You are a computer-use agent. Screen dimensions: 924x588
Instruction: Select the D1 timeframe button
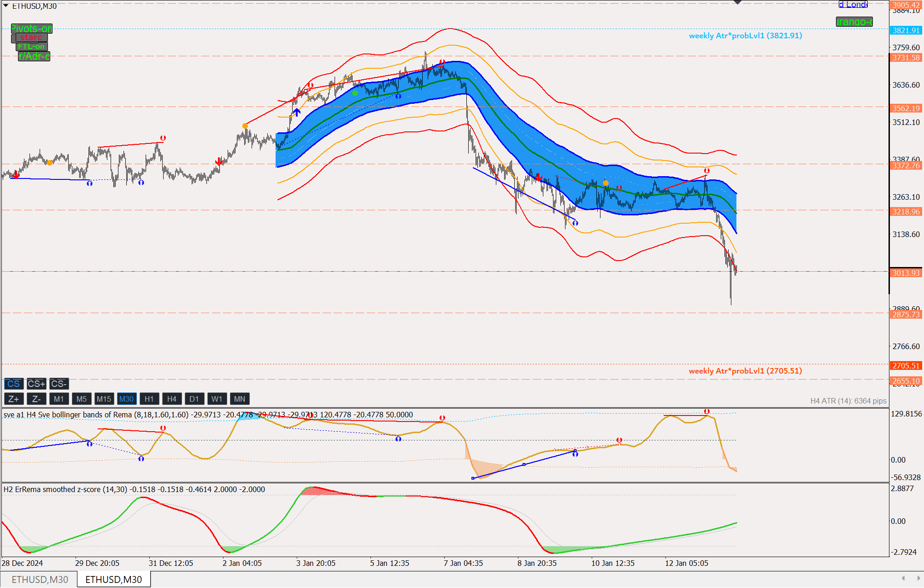pyautogui.click(x=194, y=399)
